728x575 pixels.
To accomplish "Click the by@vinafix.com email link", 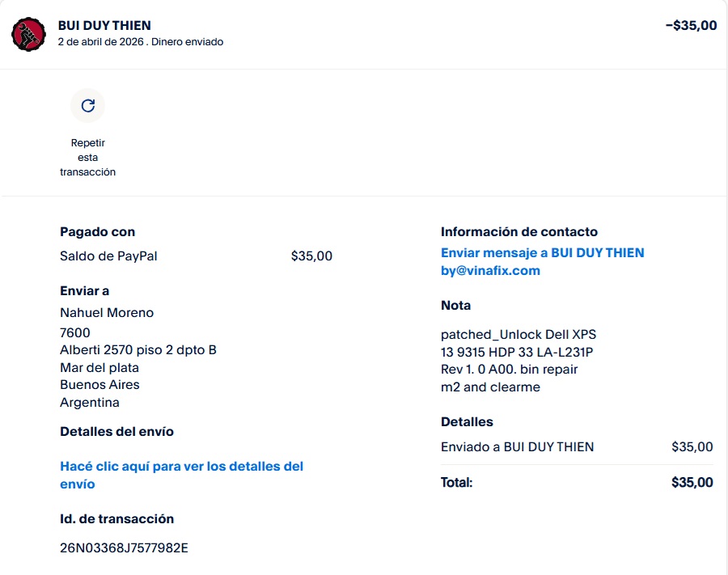I will [x=490, y=271].
